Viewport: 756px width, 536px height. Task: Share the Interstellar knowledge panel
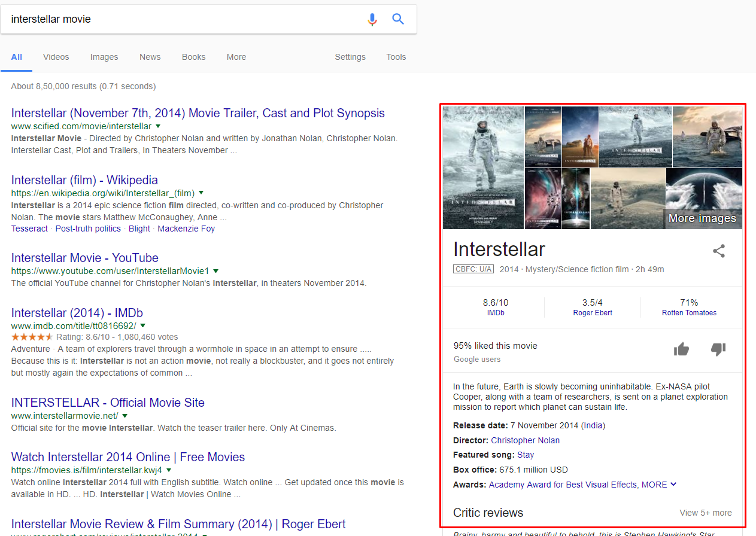[x=719, y=251]
